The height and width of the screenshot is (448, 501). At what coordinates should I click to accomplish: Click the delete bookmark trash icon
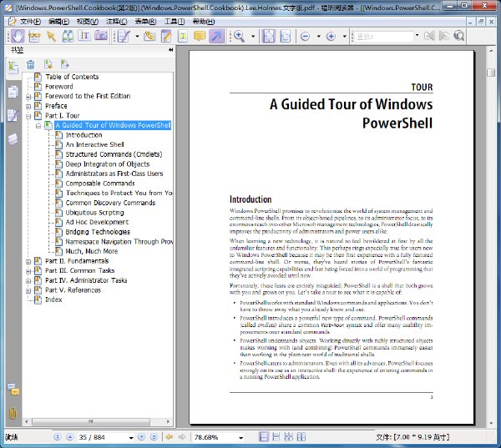point(31,64)
